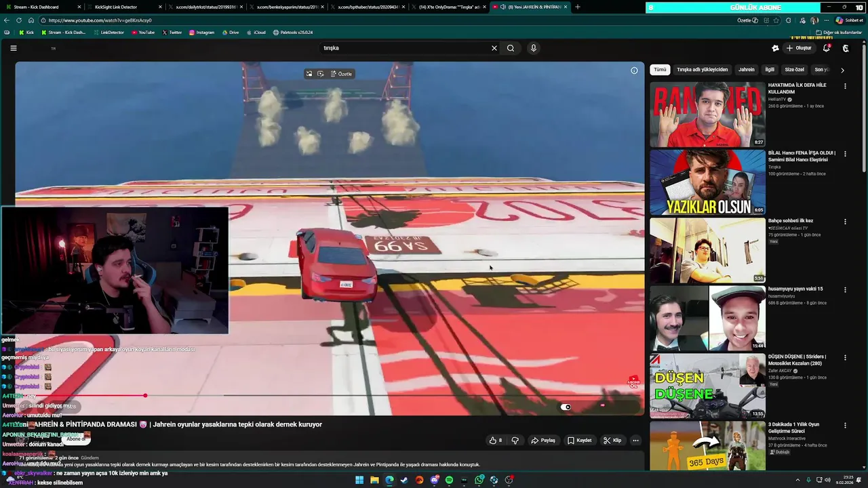Screen dimensions: 868x488
Task: Open the YouTube hamburger guide menu
Action: [13, 48]
